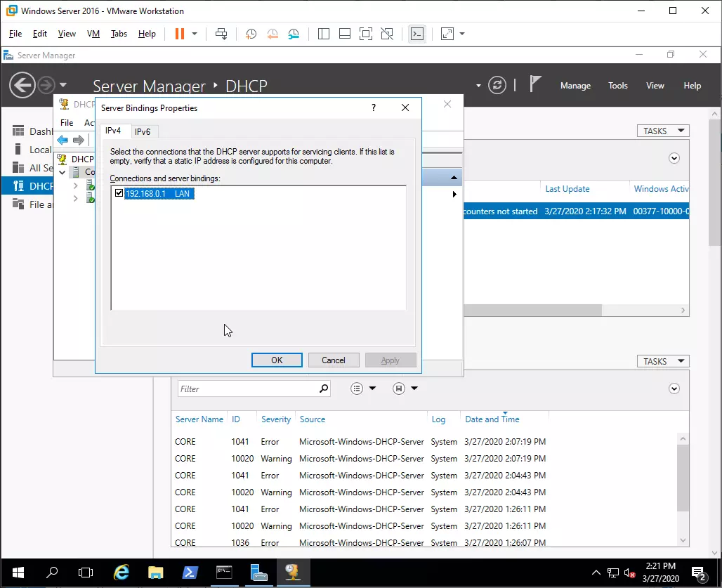The image size is (722, 588).
Task: Open the DHCP console File menu
Action: click(67, 123)
